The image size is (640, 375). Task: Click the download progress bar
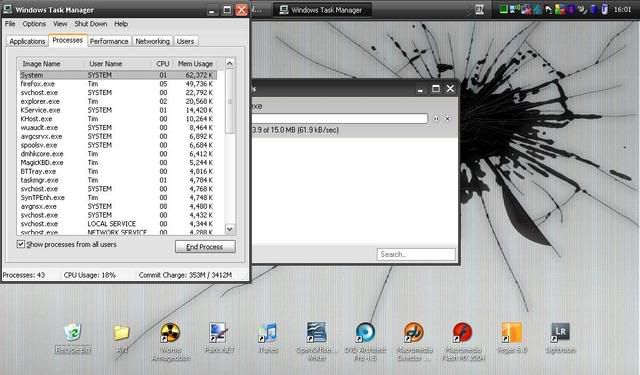coord(340,119)
